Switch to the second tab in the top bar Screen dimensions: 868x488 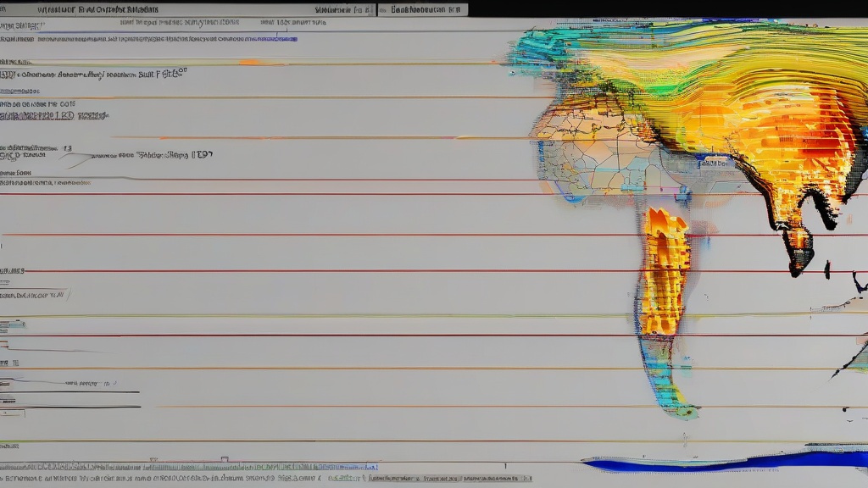coord(421,9)
